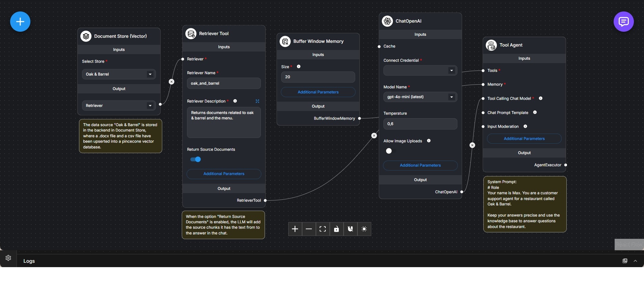Image resolution: width=644 pixels, height=284 pixels.
Task: Disable Return Source Documents toggle
Action: 196,160
